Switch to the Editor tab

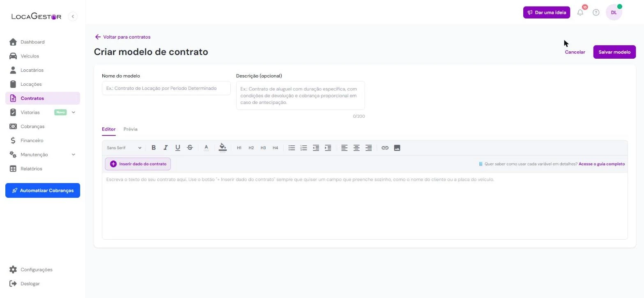click(x=108, y=129)
